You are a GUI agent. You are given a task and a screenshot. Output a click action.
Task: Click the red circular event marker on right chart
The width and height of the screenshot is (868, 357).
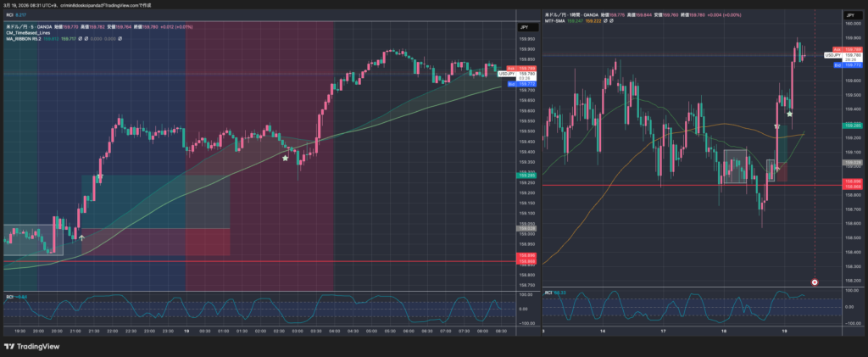coord(815,281)
